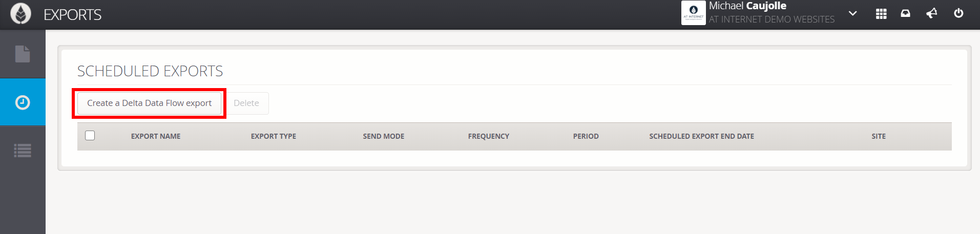
Task: Click the Period column header
Action: pyautogui.click(x=586, y=136)
